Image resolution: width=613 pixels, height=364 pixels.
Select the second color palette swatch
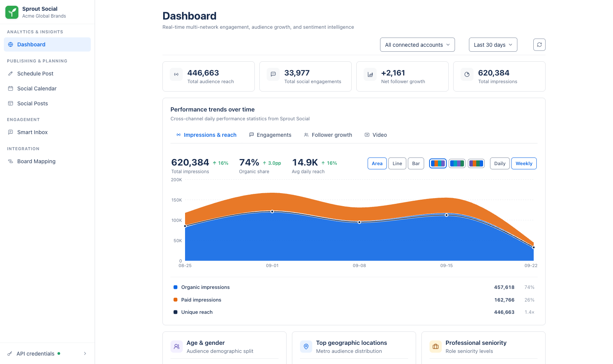tap(457, 164)
